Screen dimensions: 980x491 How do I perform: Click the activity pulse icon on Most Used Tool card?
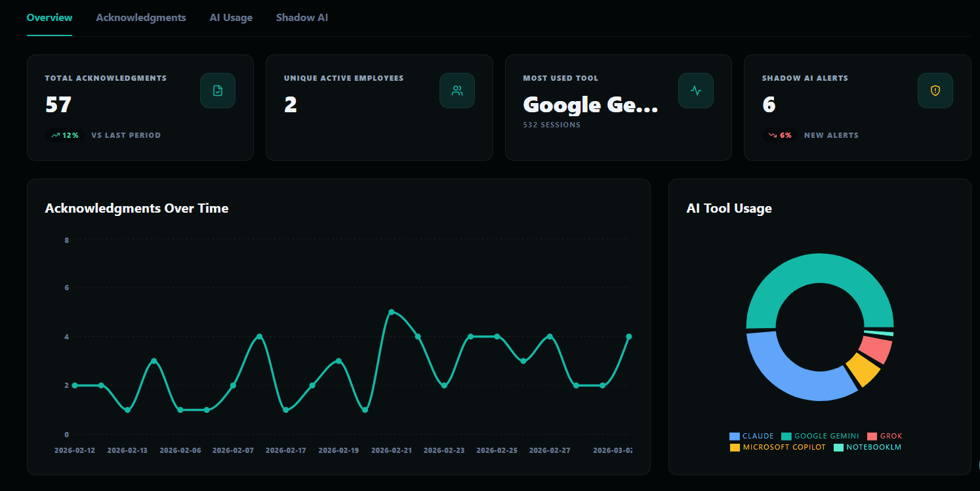[695, 91]
